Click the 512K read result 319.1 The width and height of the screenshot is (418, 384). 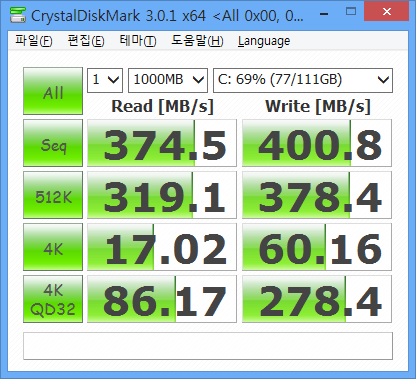(x=162, y=195)
